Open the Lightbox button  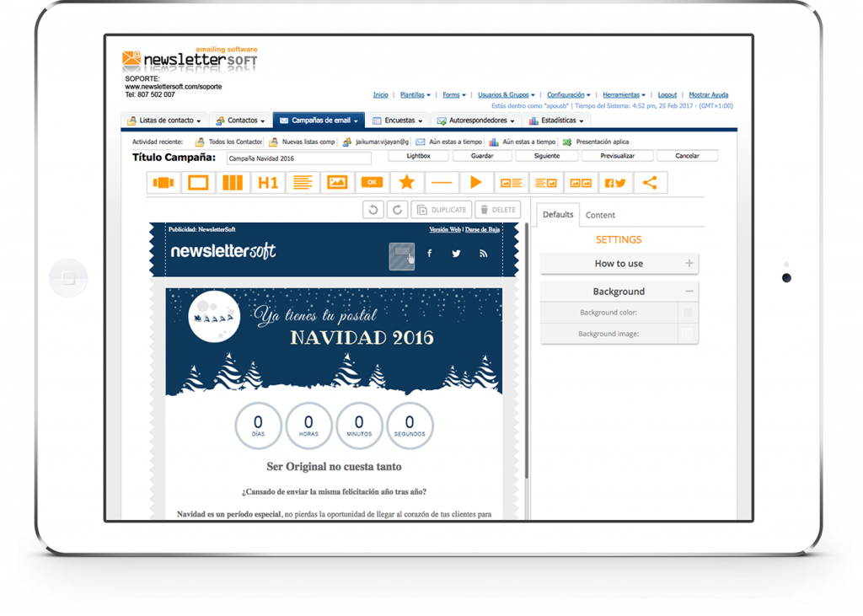point(418,156)
